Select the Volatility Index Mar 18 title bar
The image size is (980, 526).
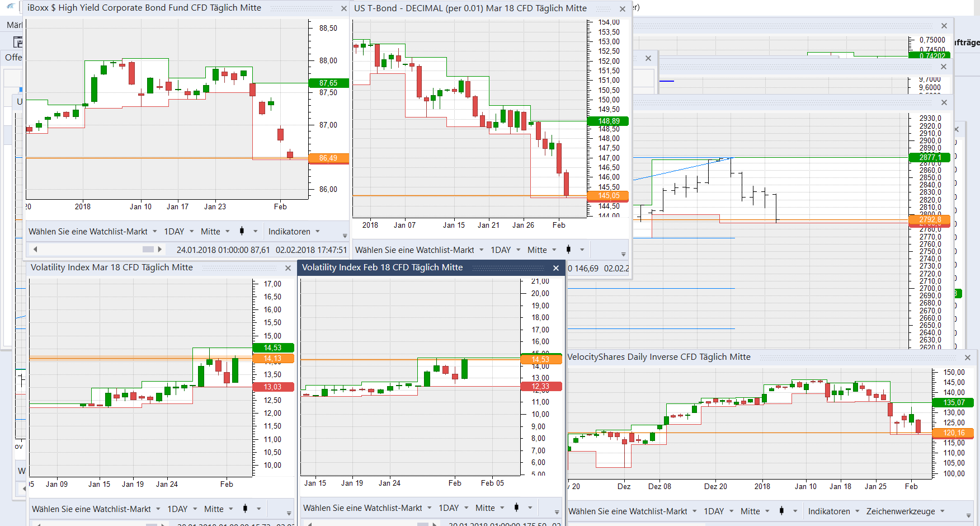112,267
